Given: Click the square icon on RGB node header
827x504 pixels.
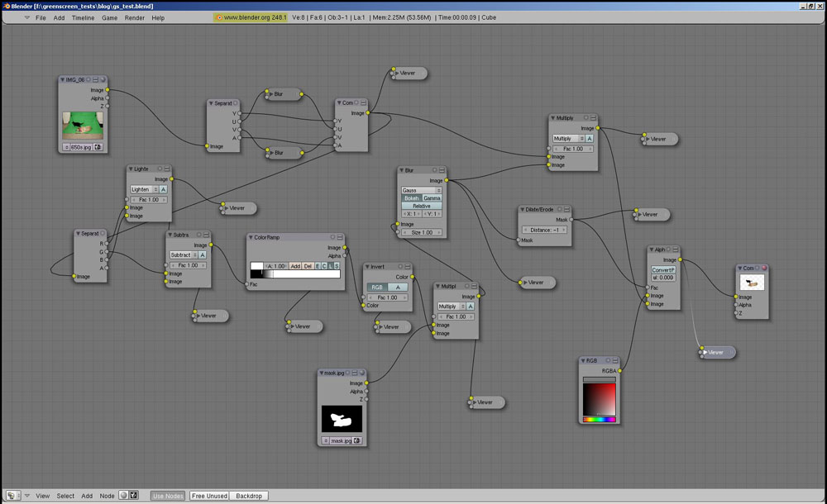Looking at the screenshot, I should (615, 360).
